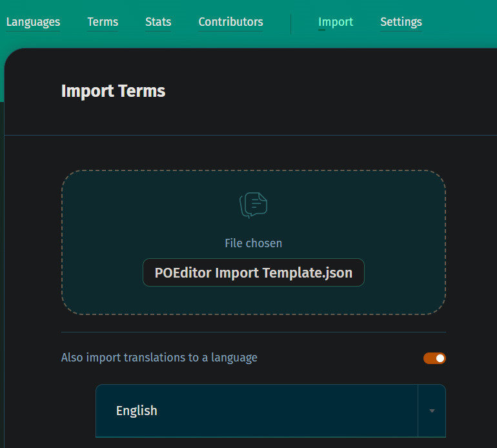
Task: Click the underline beneath the Import tab
Action: 321,30
